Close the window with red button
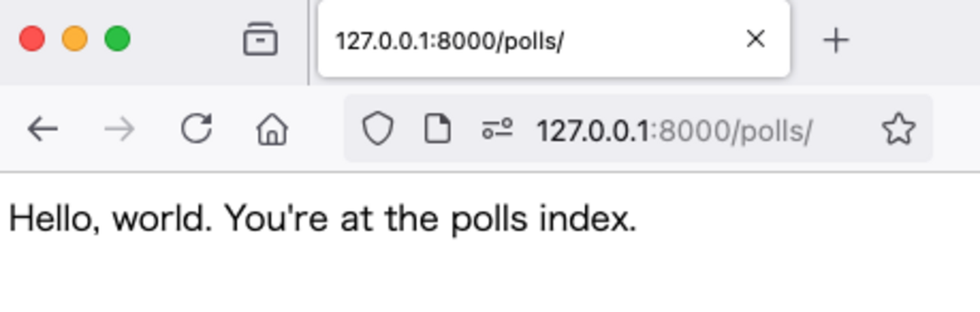980x312 pixels. click(32, 38)
